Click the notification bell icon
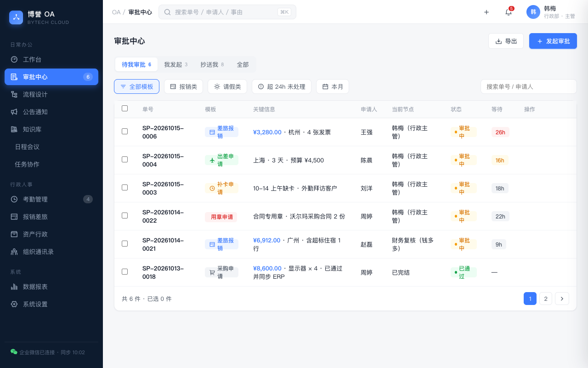The image size is (588, 368). [x=509, y=12]
